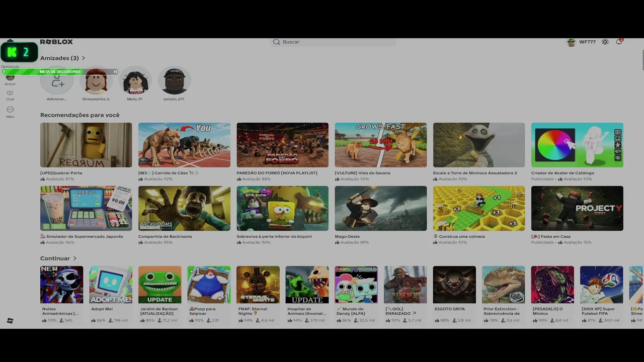Click the 'Recomendações para você' heading

(80, 115)
